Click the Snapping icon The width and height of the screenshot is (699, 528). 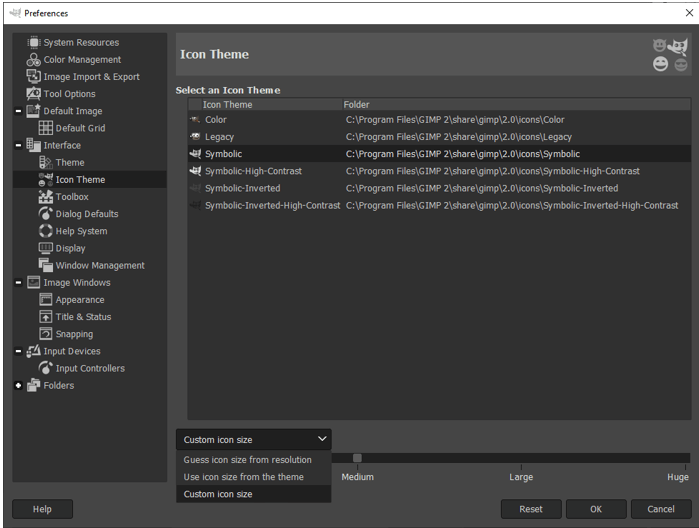45,334
